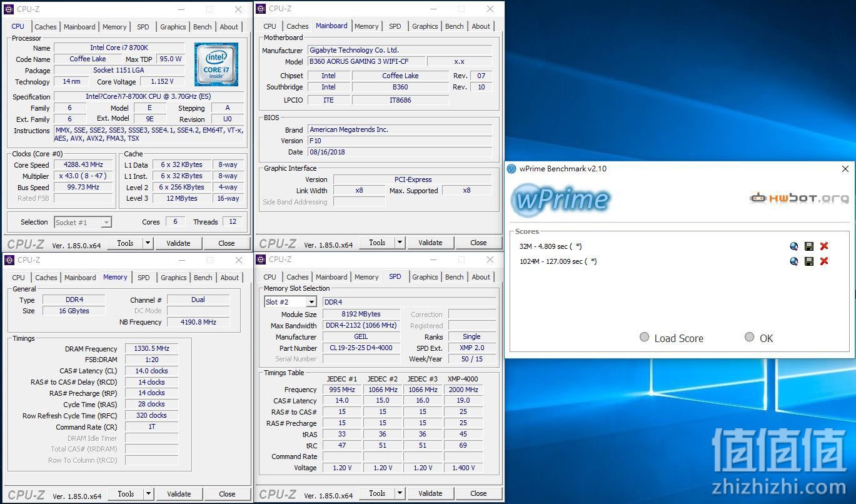Click the hwbot.org logo in wPrime

pyautogui.click(x=800, y=198)
